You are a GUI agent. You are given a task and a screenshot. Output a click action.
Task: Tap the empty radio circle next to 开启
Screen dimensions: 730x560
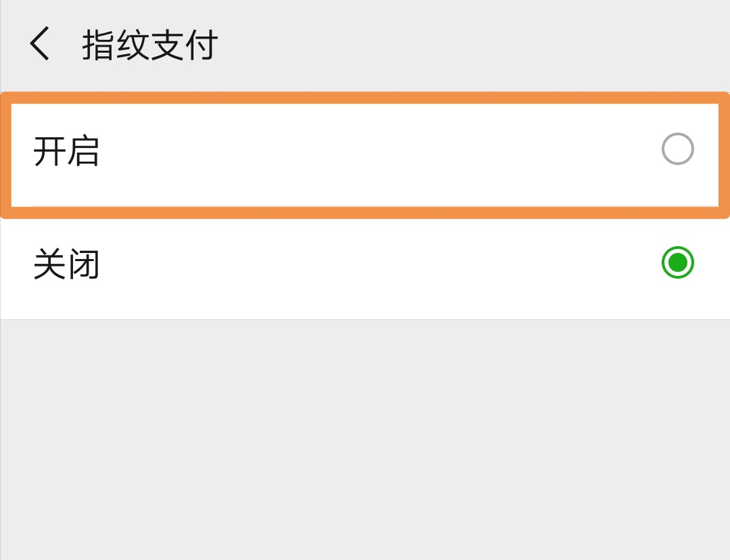(x=677, y=149)
